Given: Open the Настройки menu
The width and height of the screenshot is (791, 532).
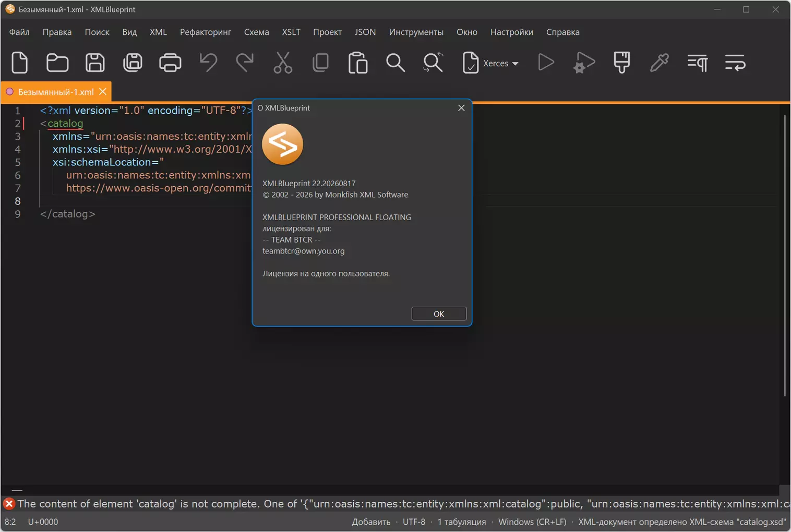Looking at the screenshot, I should coord(511,32).
